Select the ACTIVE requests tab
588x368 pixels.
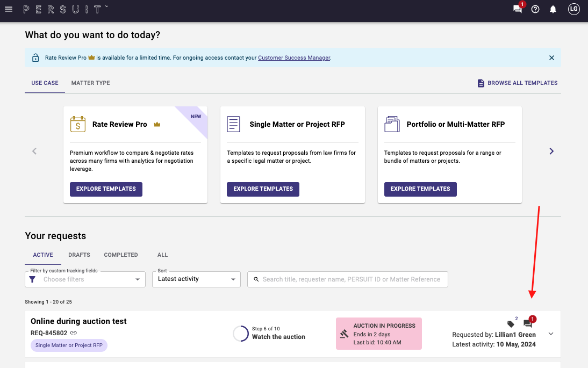point(43,255)
